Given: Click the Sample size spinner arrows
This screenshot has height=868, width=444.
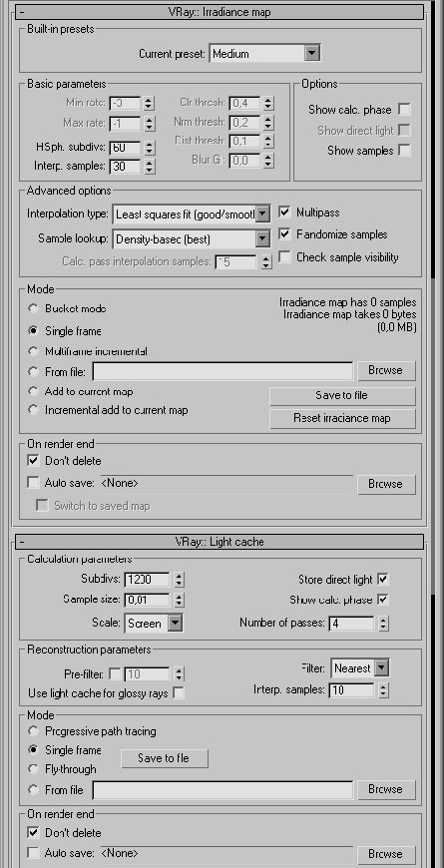Looking at the screenshot, I should point(179,600).
